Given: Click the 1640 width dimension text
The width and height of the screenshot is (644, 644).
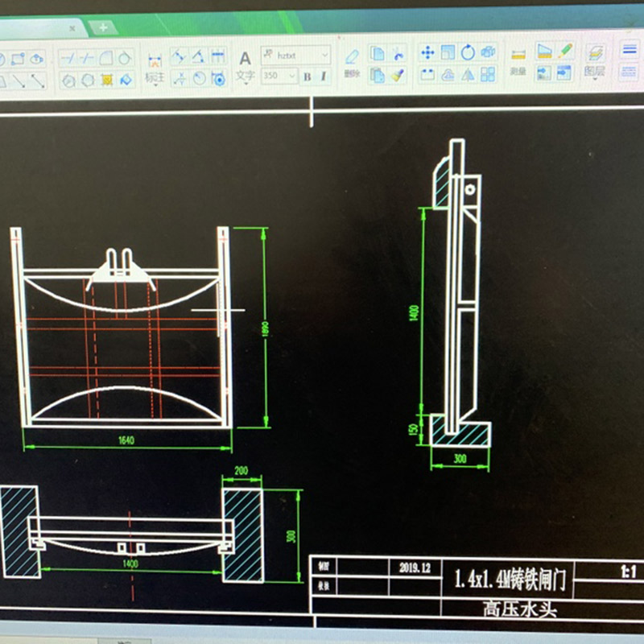Looking at the screenshot, I should tap(126, 440).
